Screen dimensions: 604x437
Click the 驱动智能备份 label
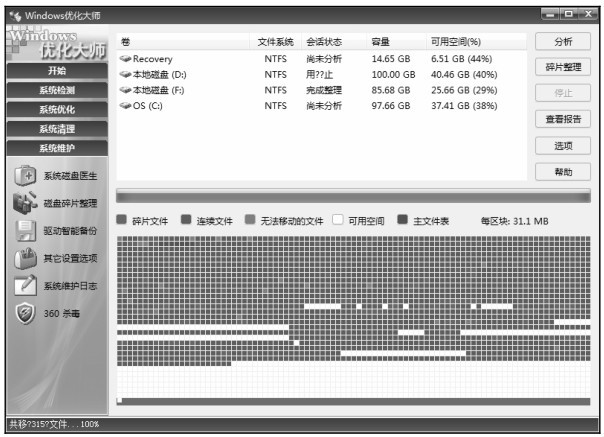click(70, 231)
